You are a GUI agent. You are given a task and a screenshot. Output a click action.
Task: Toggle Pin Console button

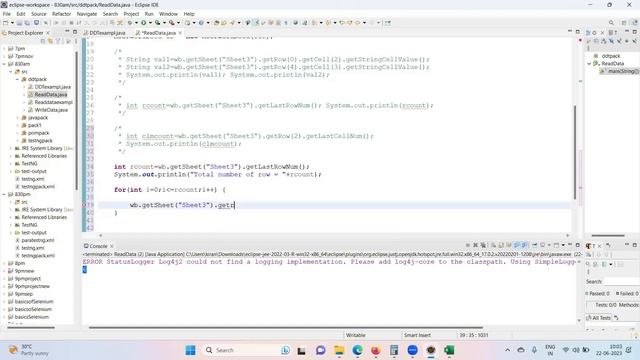click(534, 245)
